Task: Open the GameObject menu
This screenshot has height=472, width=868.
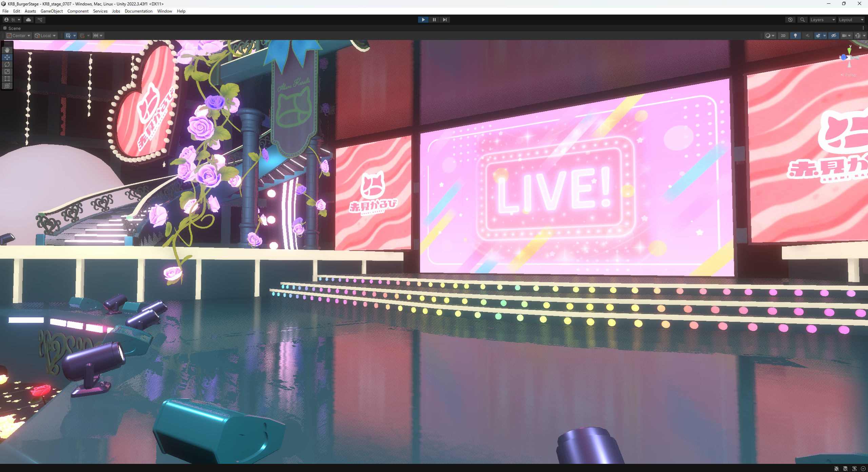Action: pos(52,11)
